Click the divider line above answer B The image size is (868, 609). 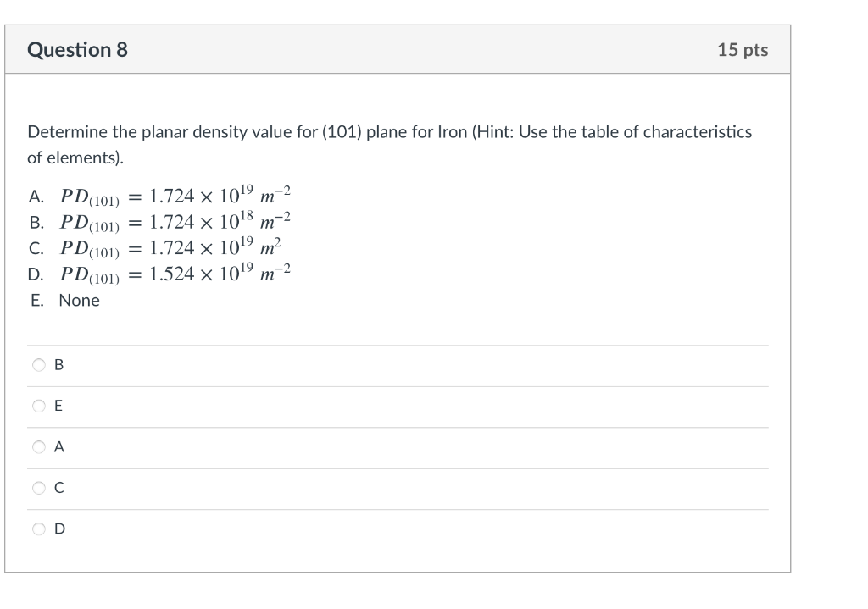click(398, 345)
